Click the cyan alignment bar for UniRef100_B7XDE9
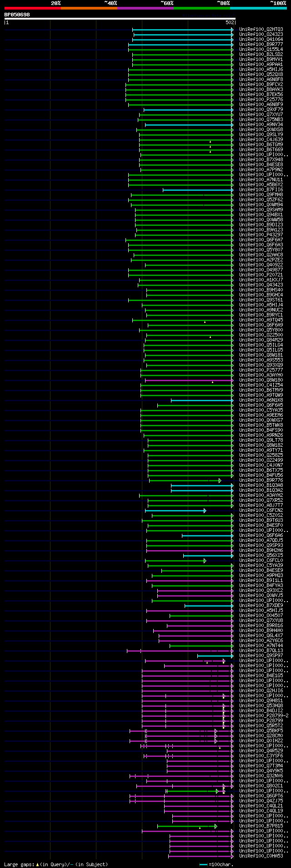This screenshot has width=291, height=868. [x=208, y=606]
